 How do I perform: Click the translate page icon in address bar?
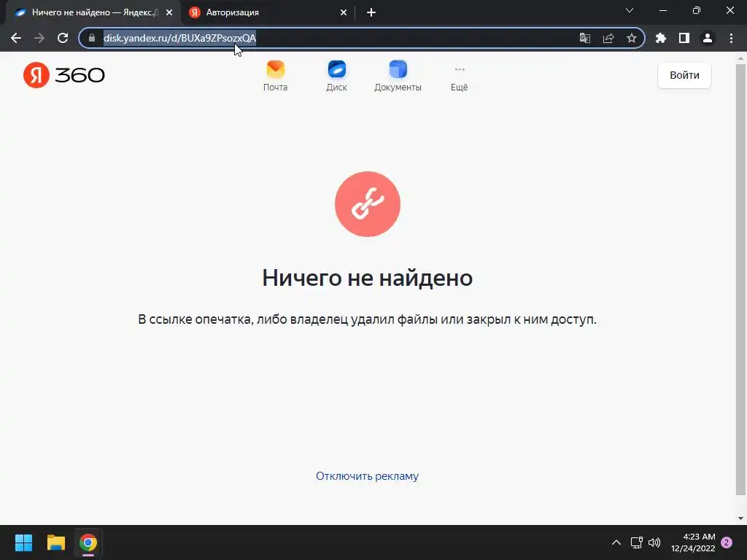point(584,38)
